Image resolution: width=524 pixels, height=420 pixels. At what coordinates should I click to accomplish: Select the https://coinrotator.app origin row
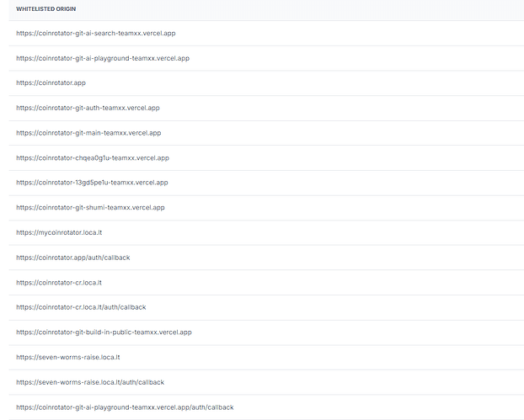pos(51,83)
